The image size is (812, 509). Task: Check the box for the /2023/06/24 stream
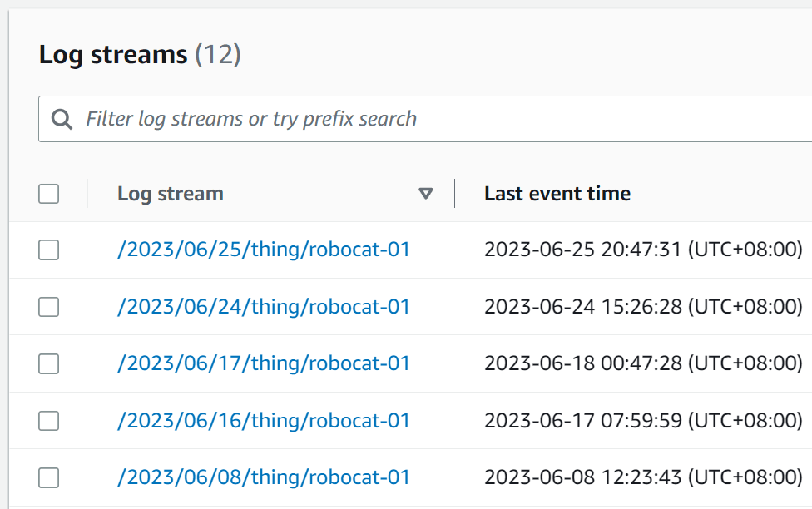pos(49,307)
